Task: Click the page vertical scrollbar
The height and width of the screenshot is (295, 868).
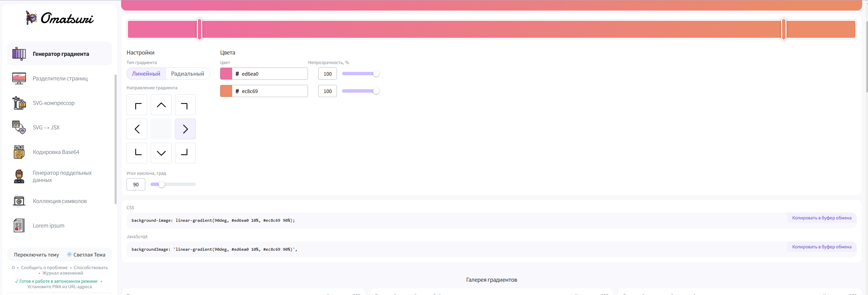Action: point(867,56)
